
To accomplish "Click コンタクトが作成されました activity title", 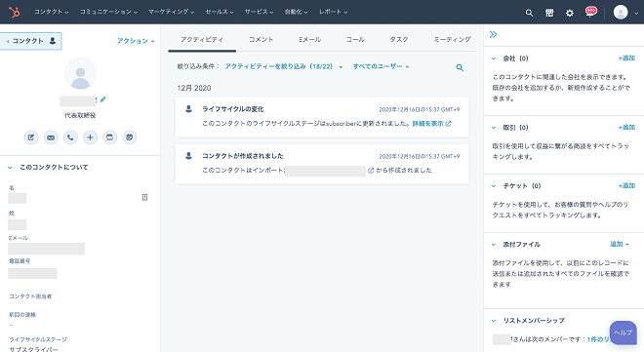I will (243, 156).
